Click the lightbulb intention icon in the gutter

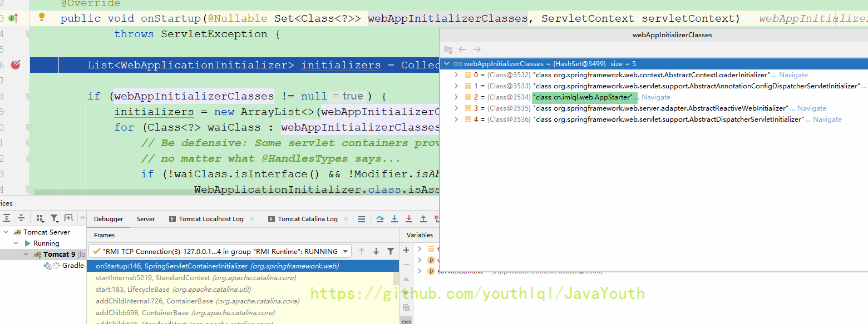coord(41,17)
